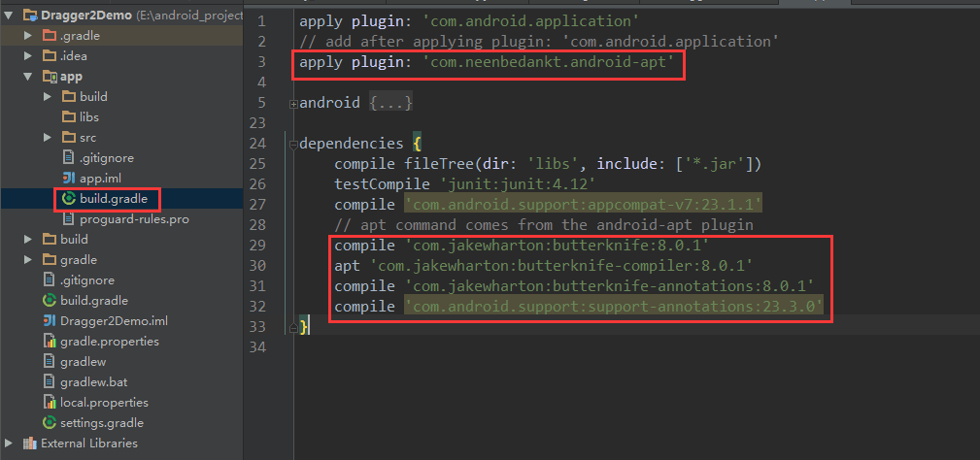Click the collapsed {...} placeholder after android
980x460 pixels.
[x=390, y=103]
